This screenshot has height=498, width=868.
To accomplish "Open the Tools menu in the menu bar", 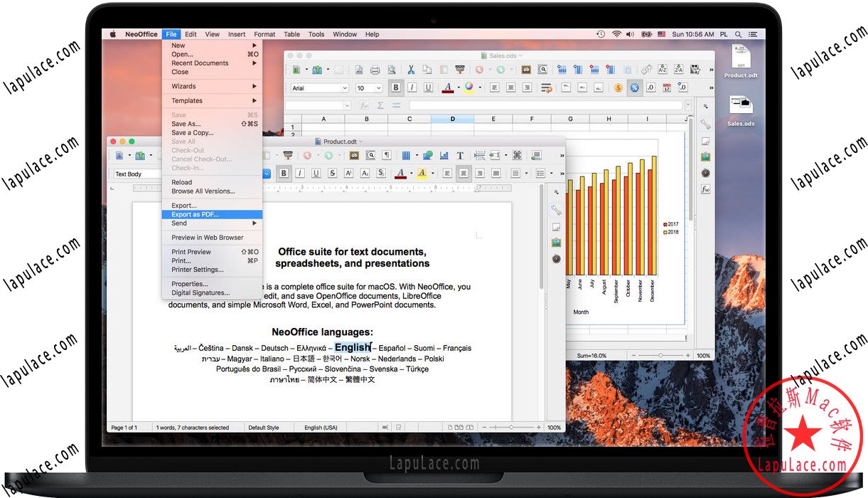I will point(316,33).
